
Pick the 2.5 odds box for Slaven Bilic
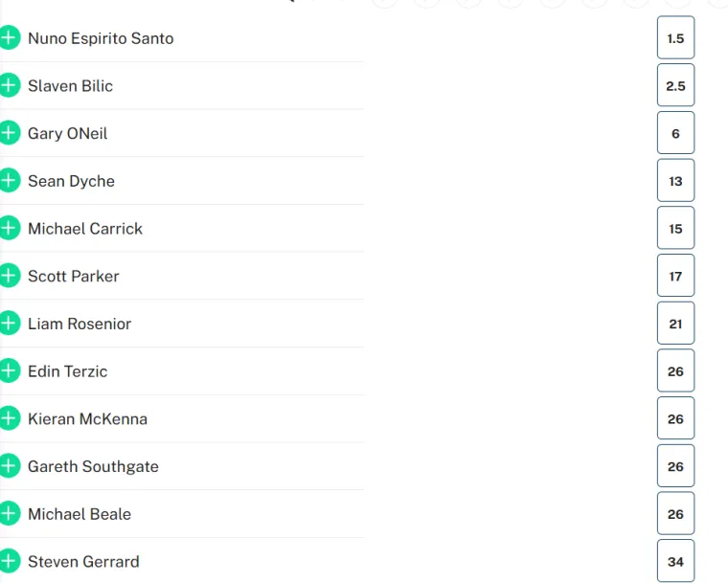point(675,86)
